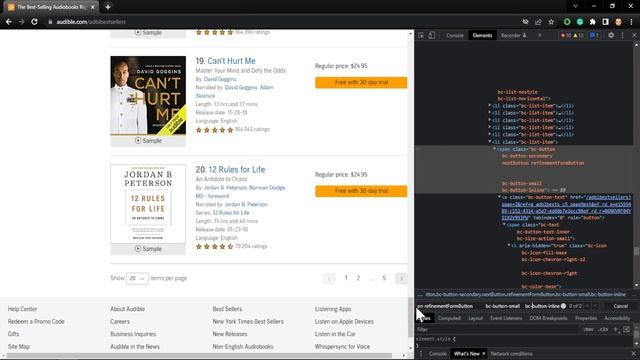Collapse the a bc-button-text node arrow
This screenshot has height=360, width=640.
499,197
